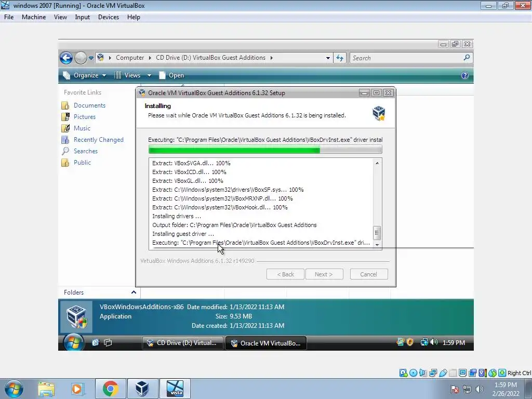Click the < Back button in setup
Image resolution: width=532 pixels, height=399 pixels.
(x=285, y=274)
